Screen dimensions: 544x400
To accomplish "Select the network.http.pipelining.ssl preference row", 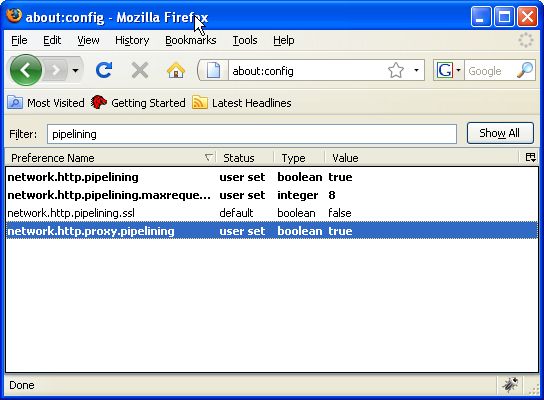I will click(x=272, y=213).
